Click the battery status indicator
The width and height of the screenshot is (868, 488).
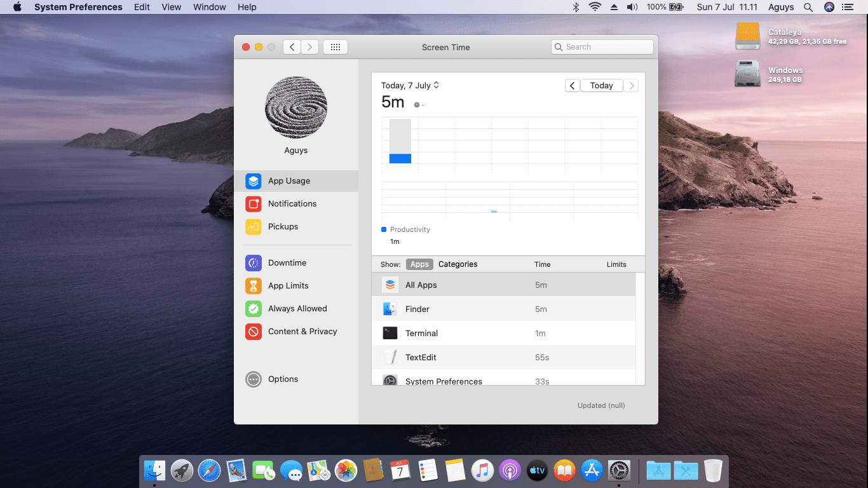(665, 7)
